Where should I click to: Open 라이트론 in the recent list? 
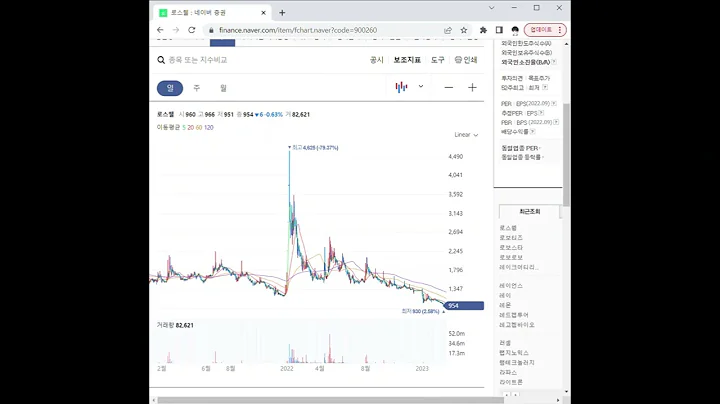pyautogui.click(x=511, y=382)
